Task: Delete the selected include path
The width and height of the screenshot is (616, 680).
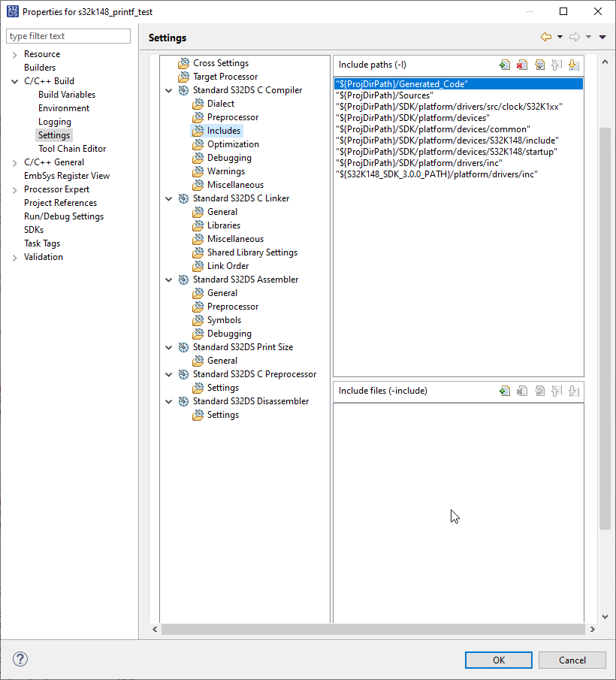Action: (522, 65)
